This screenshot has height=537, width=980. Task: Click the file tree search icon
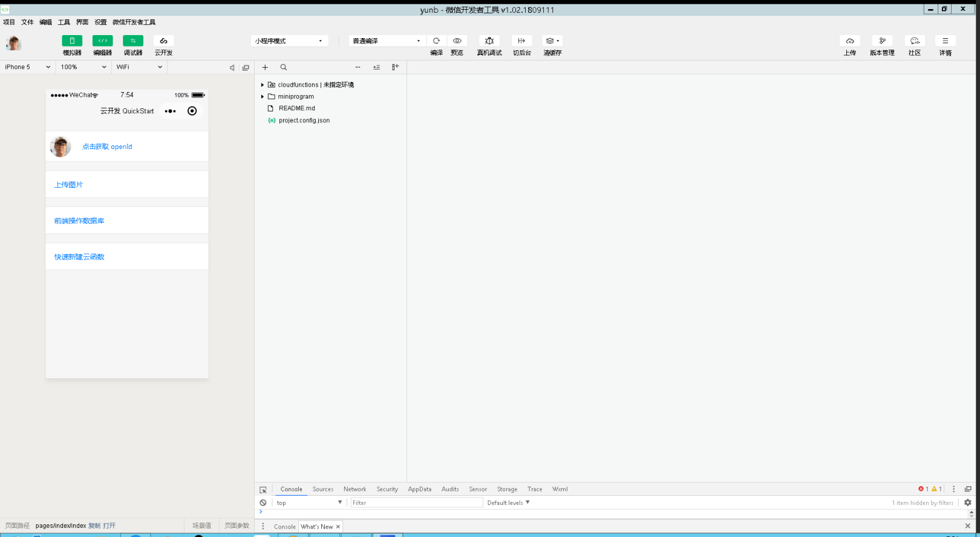click(284, 67)
